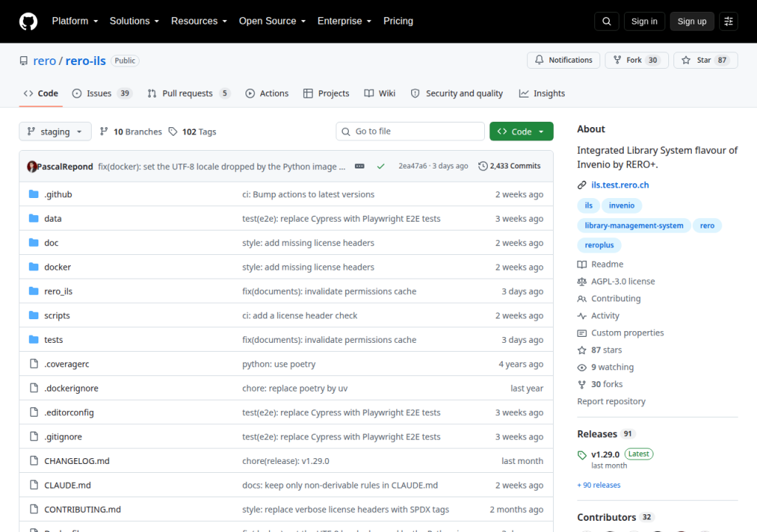Click the people icon beside Contributing
The width and height of the screenshot is (757, 532).
coord(582,299)
